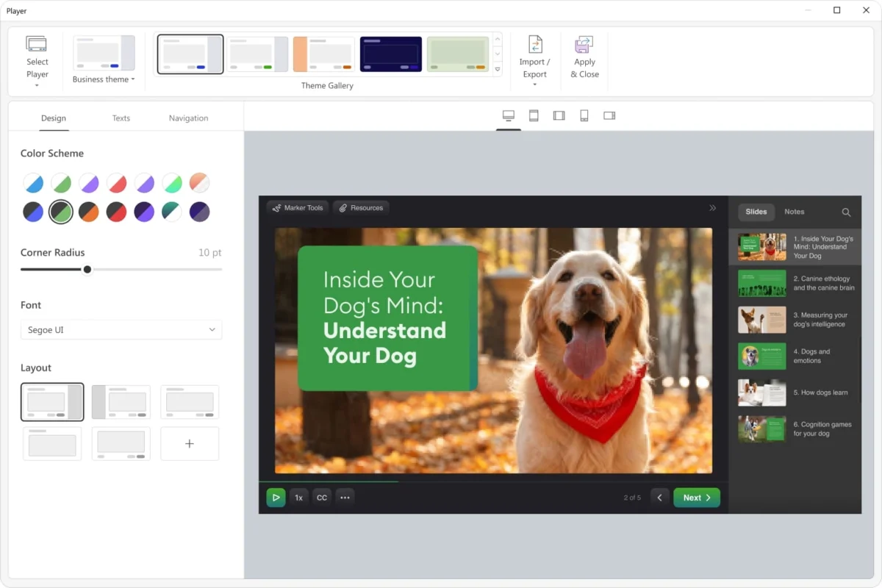The width and height of the screenshot is (882, 588).
Task: Select no-sidebar layout with title and controls
Action: 190,402
